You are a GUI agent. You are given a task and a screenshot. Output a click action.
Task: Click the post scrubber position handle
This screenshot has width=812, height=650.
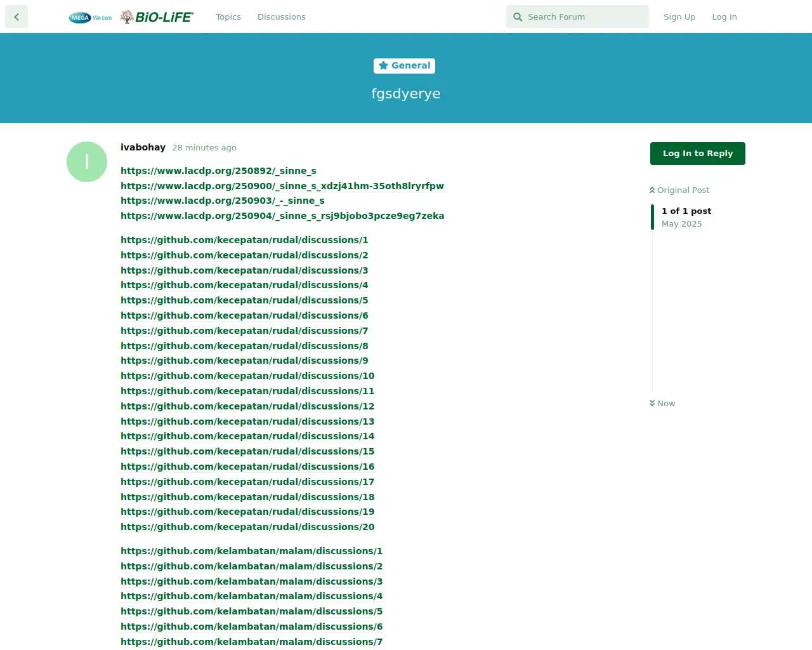652,217
